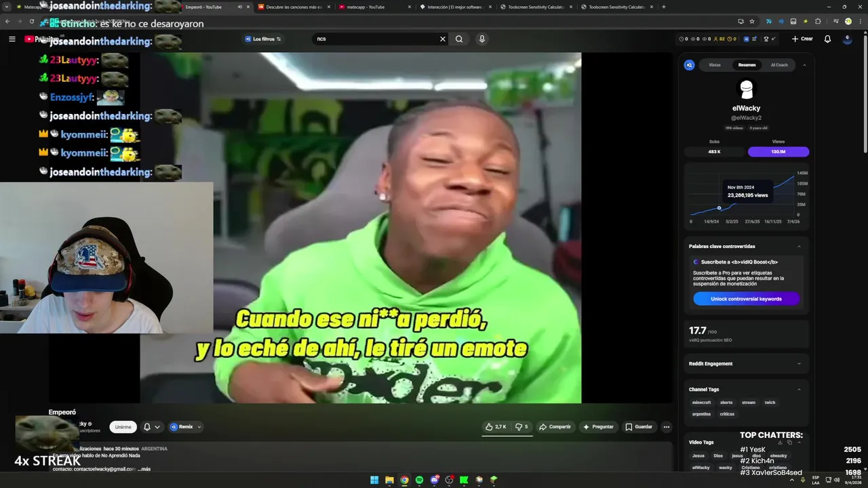The image size is (868, 488).
Task: Click the criticas channel tag
Action: pyautogui.click(x=727, y=414)
